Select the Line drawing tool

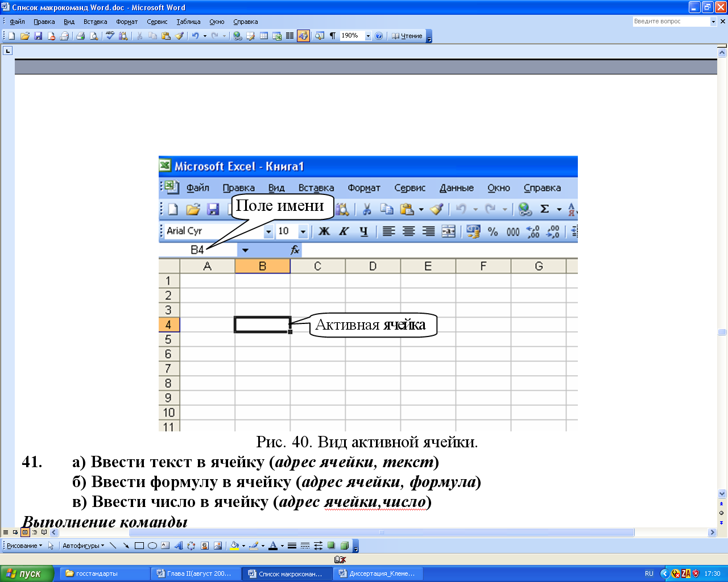113,546
